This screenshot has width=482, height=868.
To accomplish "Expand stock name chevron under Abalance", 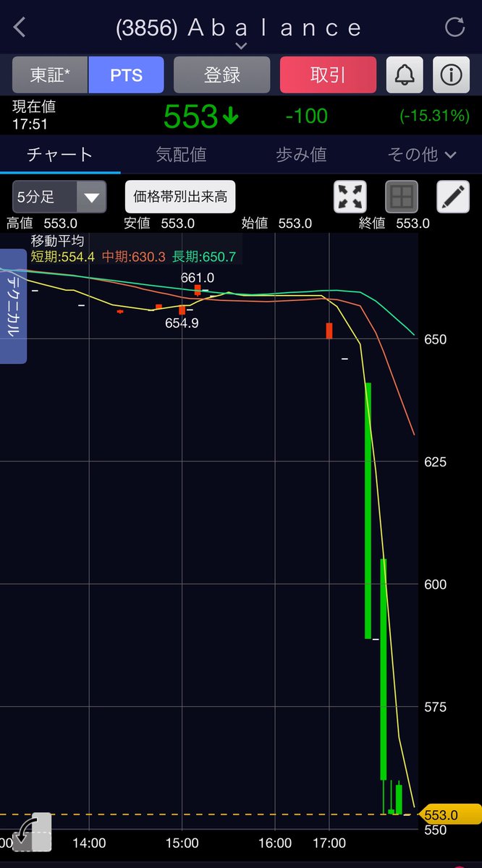I will click(241, 46).
